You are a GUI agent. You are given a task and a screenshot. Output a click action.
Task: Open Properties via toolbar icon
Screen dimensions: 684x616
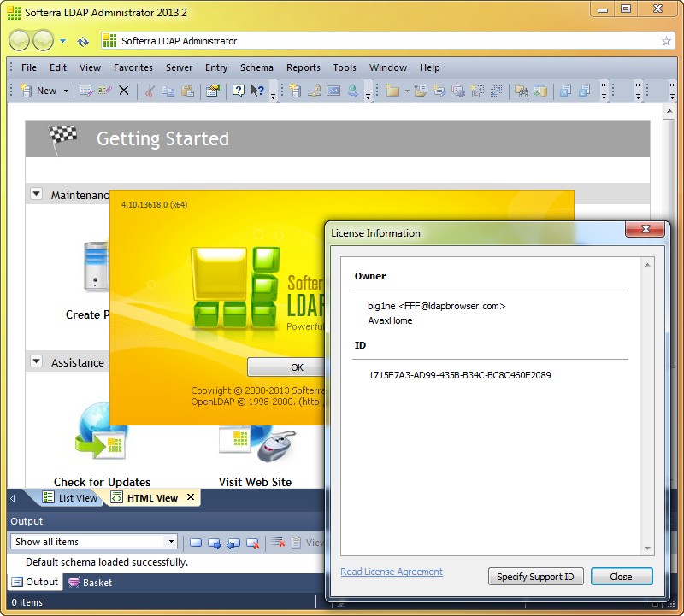click(x=213, y=91)
